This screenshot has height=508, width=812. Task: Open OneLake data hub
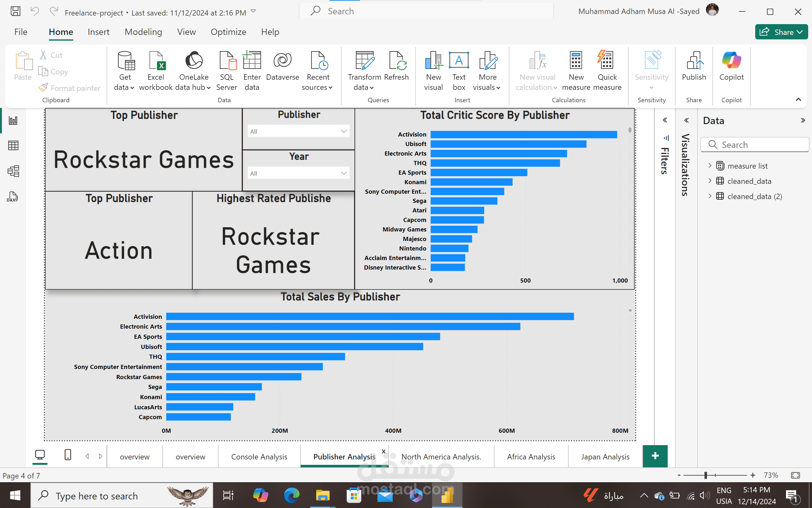click(x=193, y=71)
